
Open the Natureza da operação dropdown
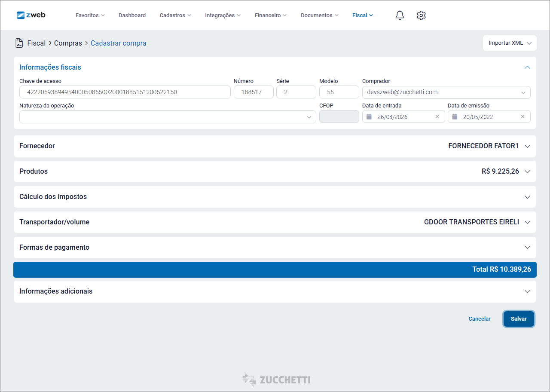click(x=309, y=117)
